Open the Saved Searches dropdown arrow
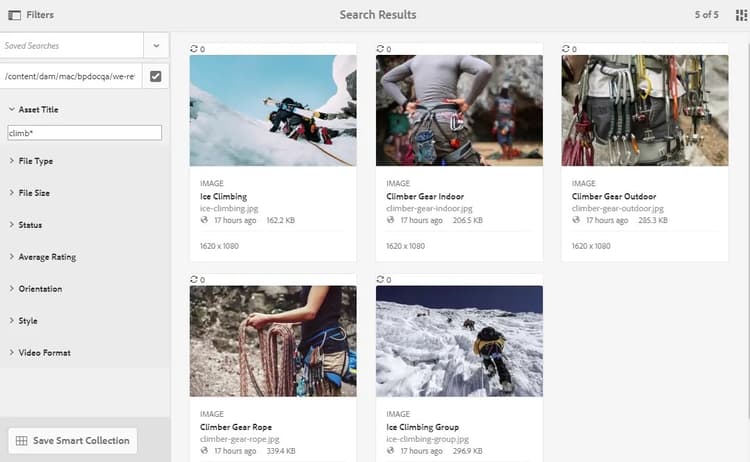Image resolution: width=750 pixels, height=462 pixels. tap(156, 46)
